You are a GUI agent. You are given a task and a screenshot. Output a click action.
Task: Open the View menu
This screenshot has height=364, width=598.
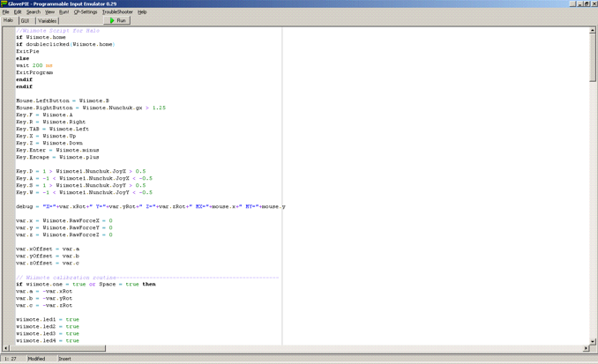[x=49, y=12]
